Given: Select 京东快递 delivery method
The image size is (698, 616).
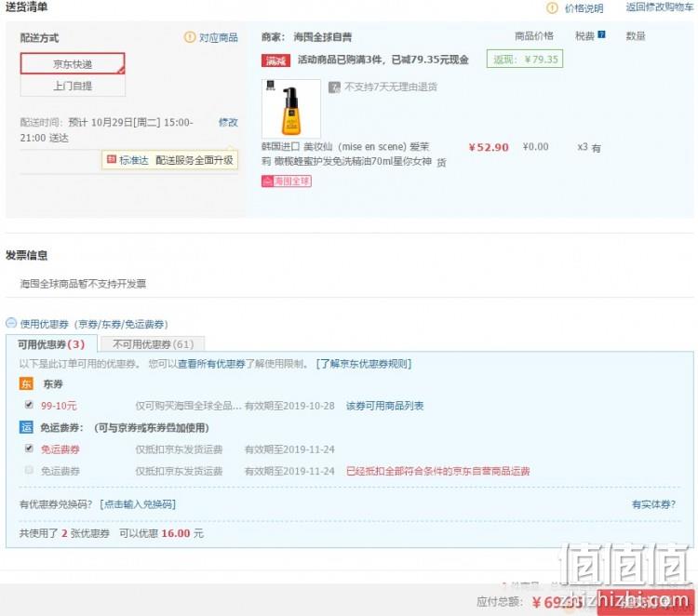Looking at the screenshot, I should tap(73, 63).
